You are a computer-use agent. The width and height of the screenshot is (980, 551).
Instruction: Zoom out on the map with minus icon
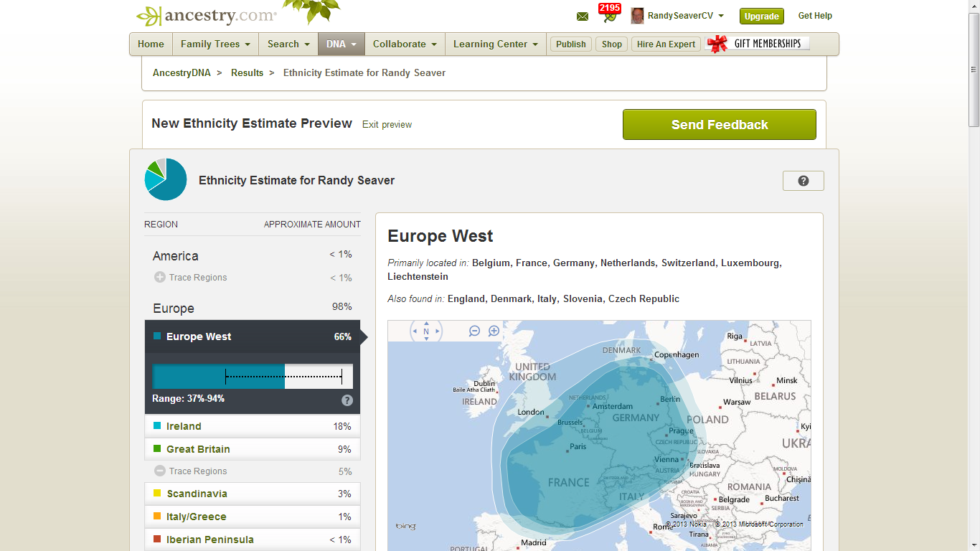coord(474,331)
